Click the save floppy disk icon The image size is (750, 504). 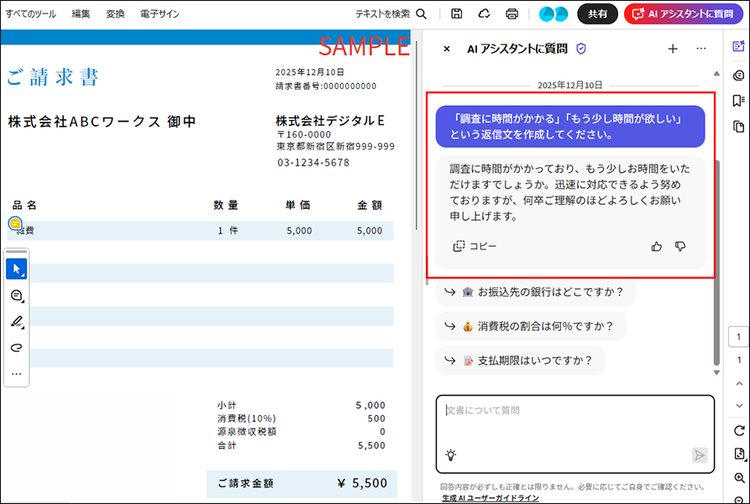click(456, 14)
